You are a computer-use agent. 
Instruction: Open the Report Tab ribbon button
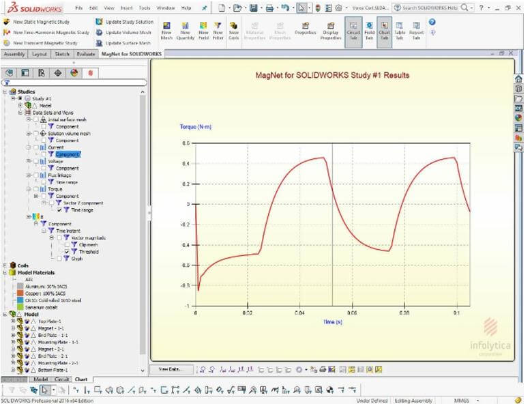click(x=416, y=31)
